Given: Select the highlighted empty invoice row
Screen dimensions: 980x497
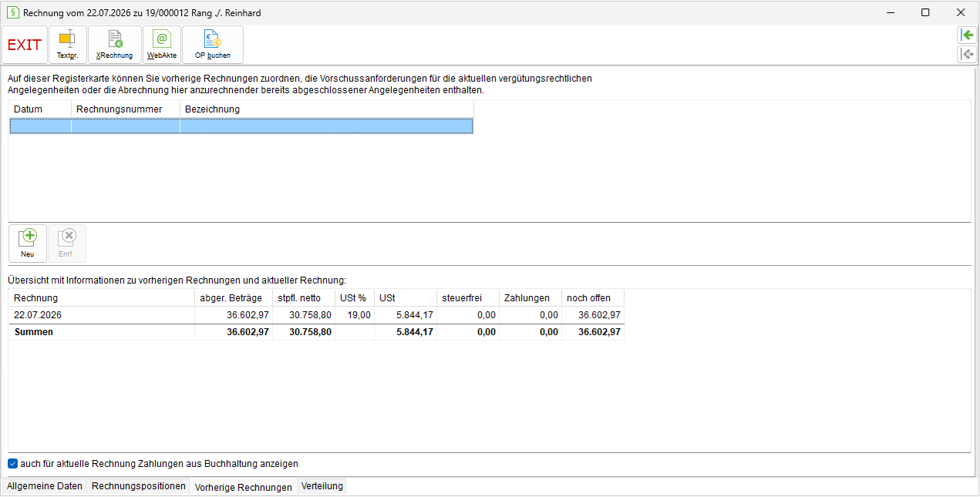Looking at the screenshot, I should click(241, 126).
